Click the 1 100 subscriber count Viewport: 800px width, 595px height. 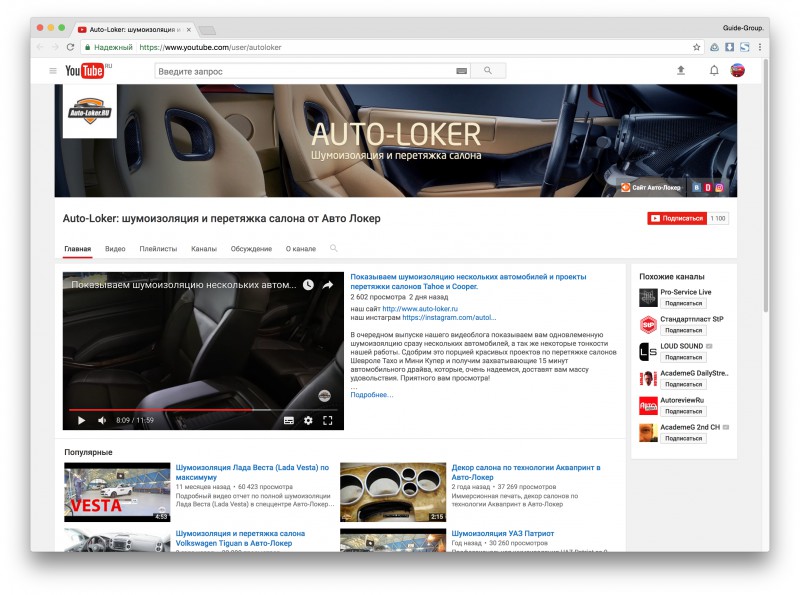click(x=718, y=218)
